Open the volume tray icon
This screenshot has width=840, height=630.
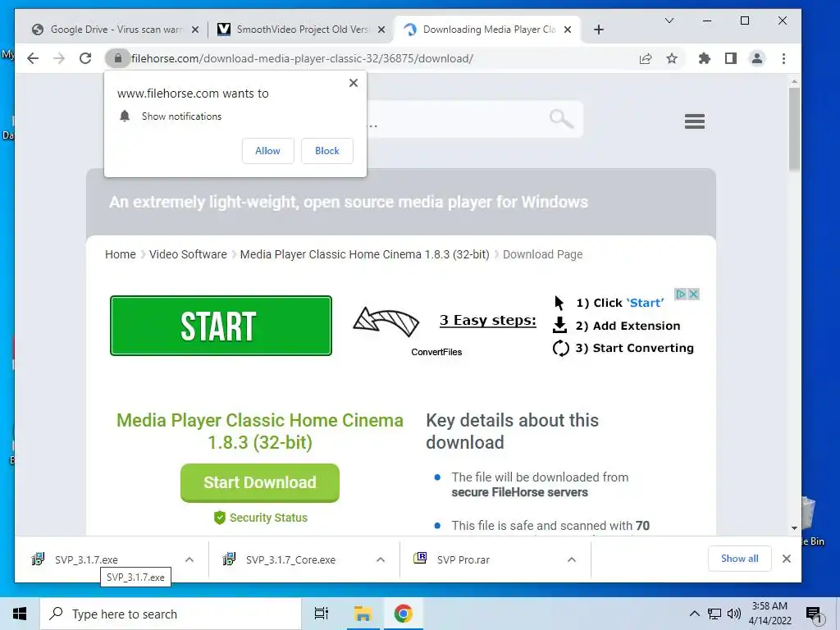pos(734,614)
